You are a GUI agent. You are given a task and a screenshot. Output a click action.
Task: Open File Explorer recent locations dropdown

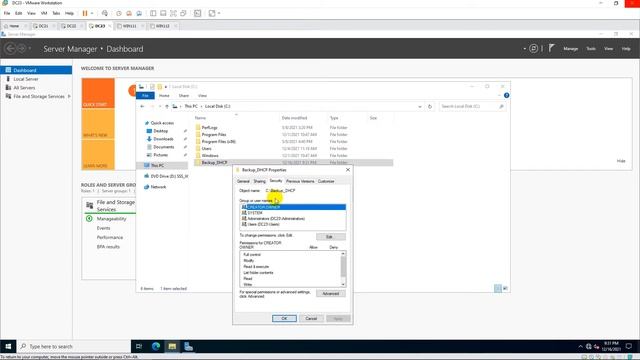160,107
